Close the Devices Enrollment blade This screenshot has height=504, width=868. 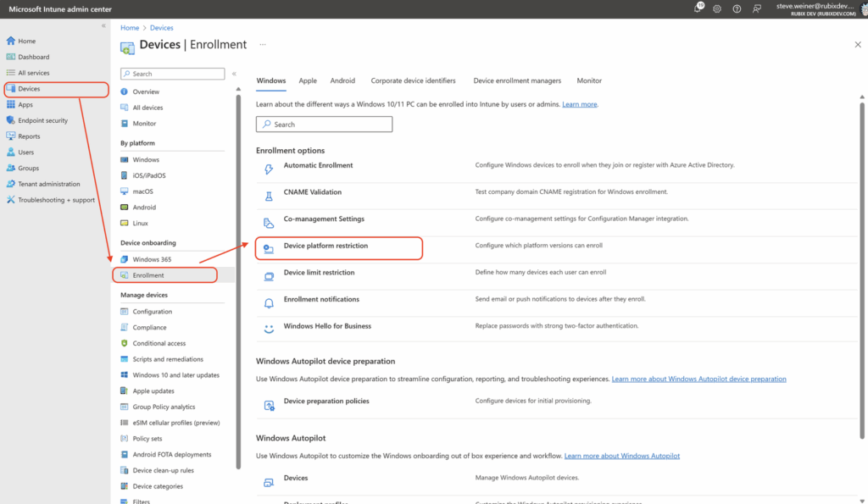pyautogui.click(x=858, y=44)
